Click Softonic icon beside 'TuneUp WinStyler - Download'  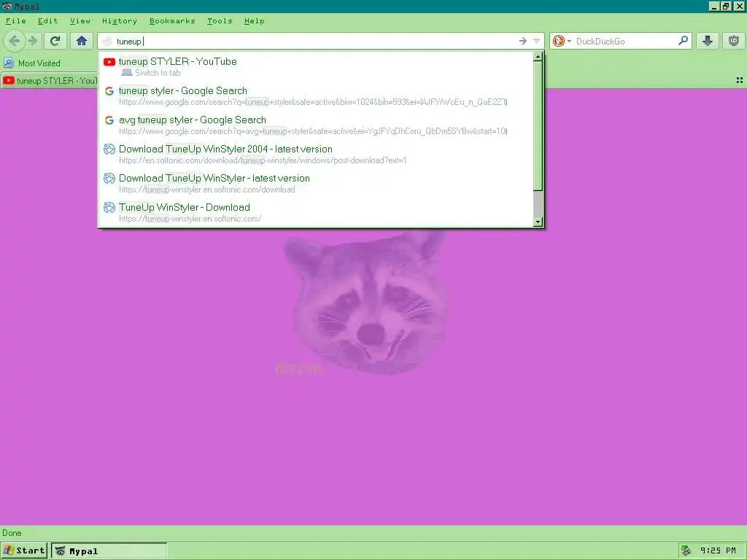(x=109, y=207)
